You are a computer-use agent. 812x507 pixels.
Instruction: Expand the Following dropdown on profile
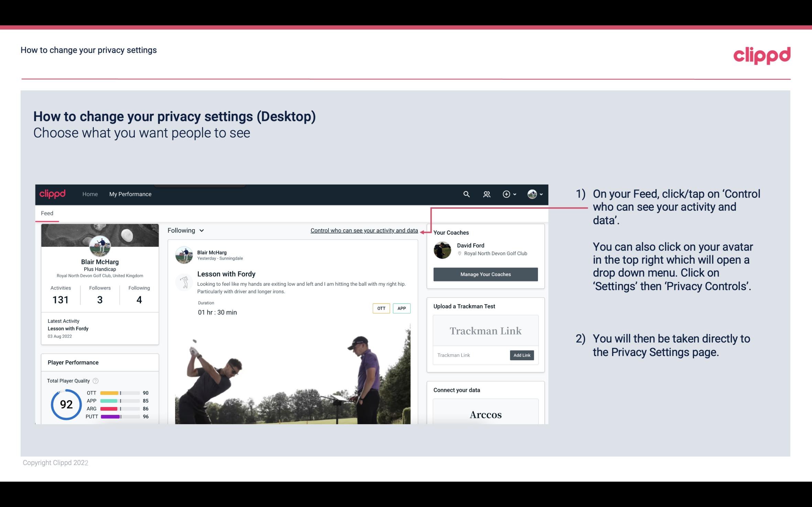(x=185, y=230)
